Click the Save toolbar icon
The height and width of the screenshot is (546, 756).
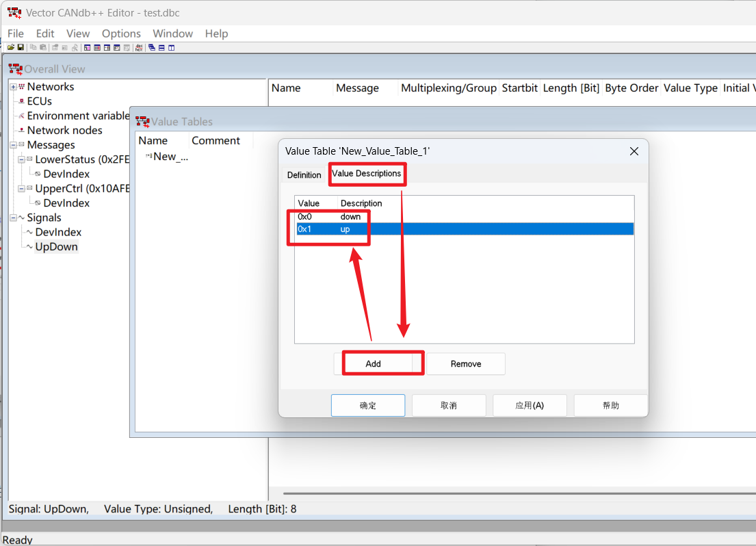21,47
